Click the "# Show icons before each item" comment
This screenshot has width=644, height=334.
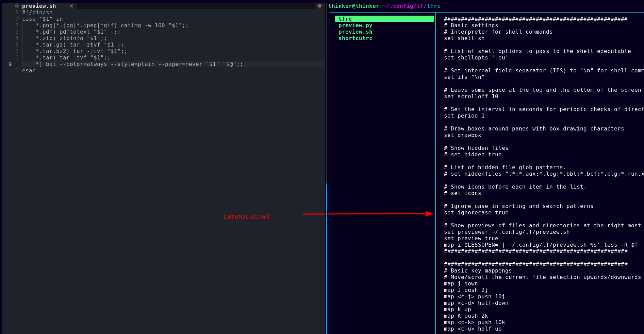click(x=515, y=187)
